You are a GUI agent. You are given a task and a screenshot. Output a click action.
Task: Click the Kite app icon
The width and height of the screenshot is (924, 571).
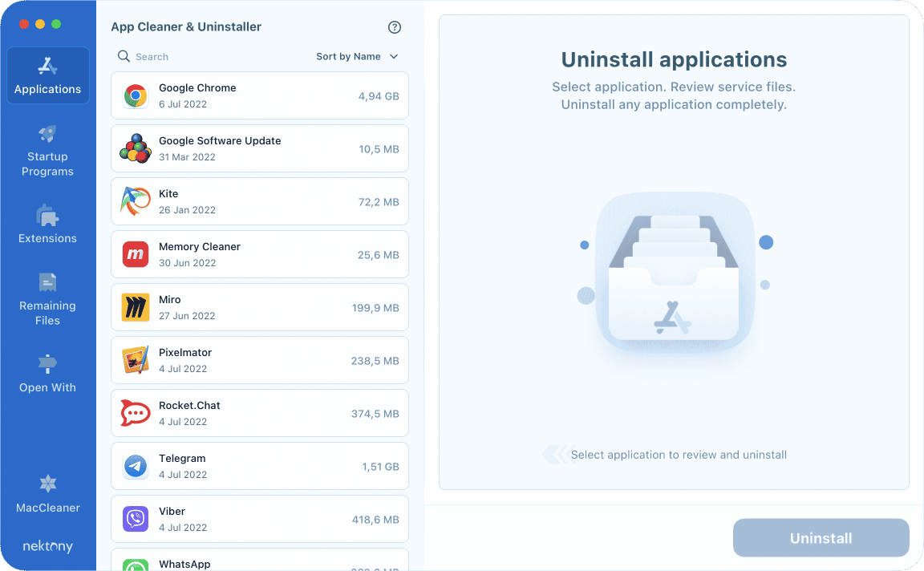tap(136, 201)
